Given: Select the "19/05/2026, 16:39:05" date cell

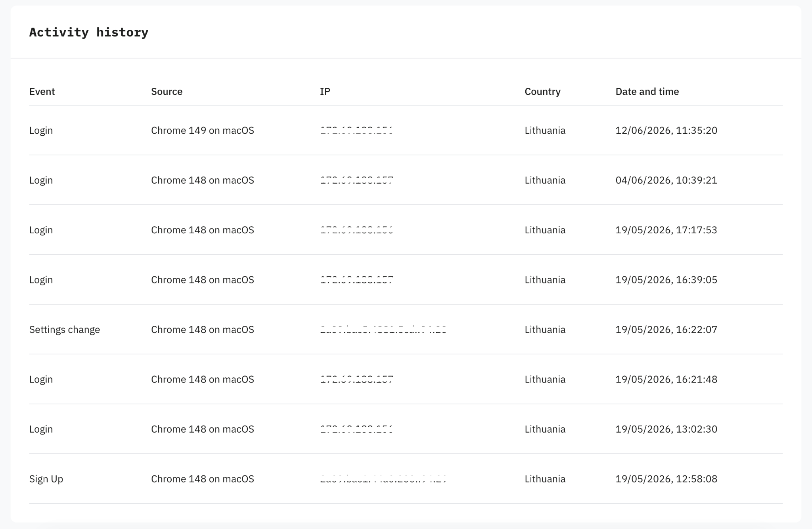Looking at the screenshot, I should point(666,280).
